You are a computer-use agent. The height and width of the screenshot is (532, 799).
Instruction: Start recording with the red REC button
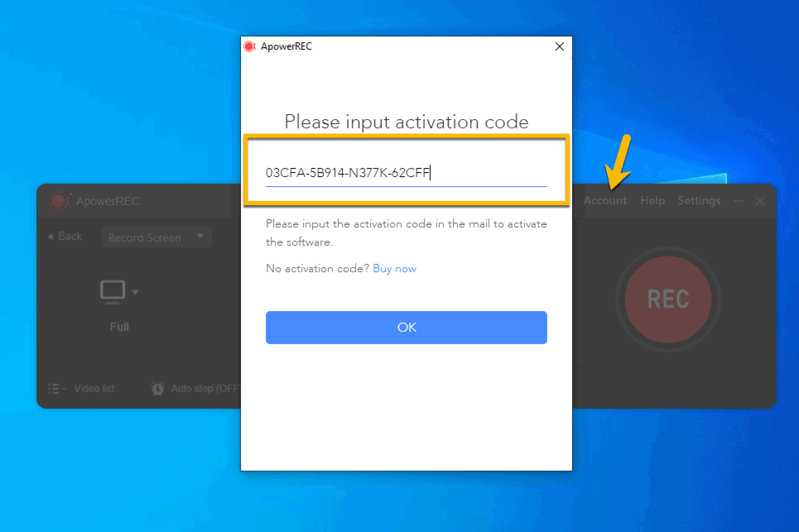click(667, 299)
